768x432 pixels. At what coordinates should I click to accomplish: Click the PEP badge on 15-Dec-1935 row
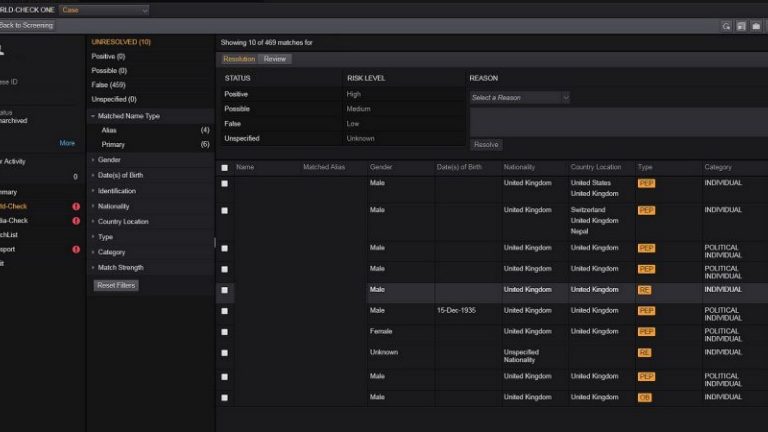pos(646,311)
